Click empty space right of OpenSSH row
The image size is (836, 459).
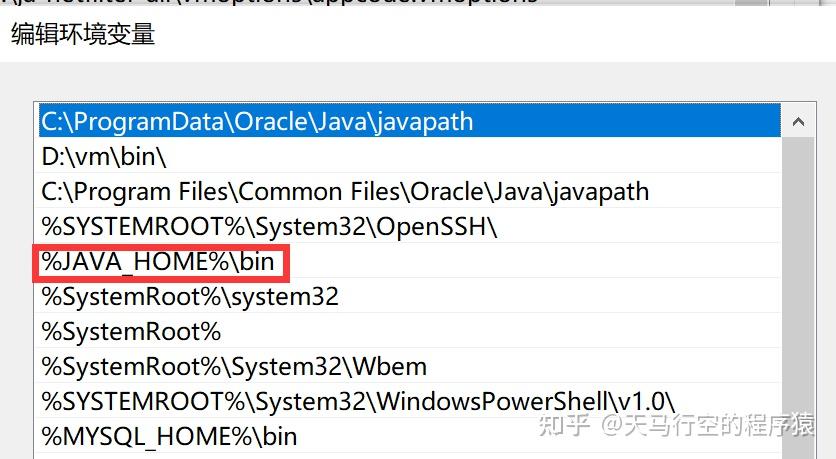[640, 226]
